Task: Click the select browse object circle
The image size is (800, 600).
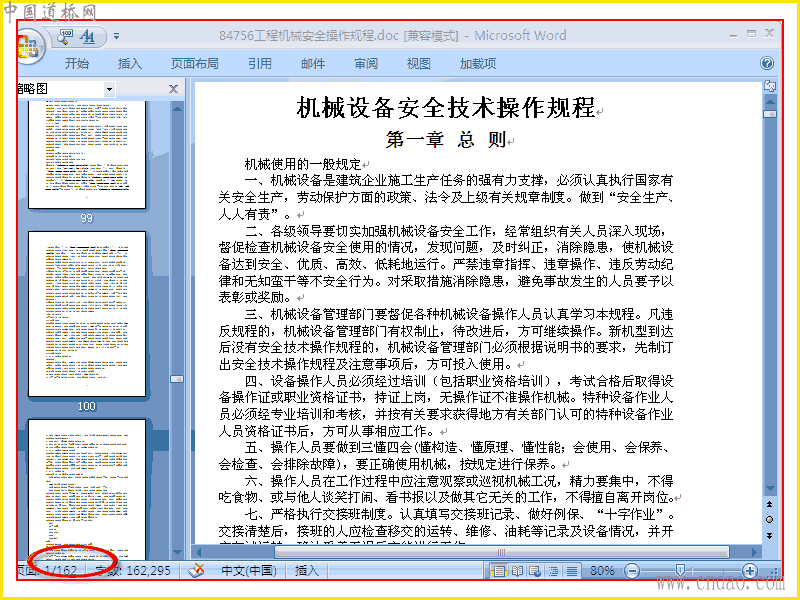Action: pyautogui.click(x=770, y=519)
